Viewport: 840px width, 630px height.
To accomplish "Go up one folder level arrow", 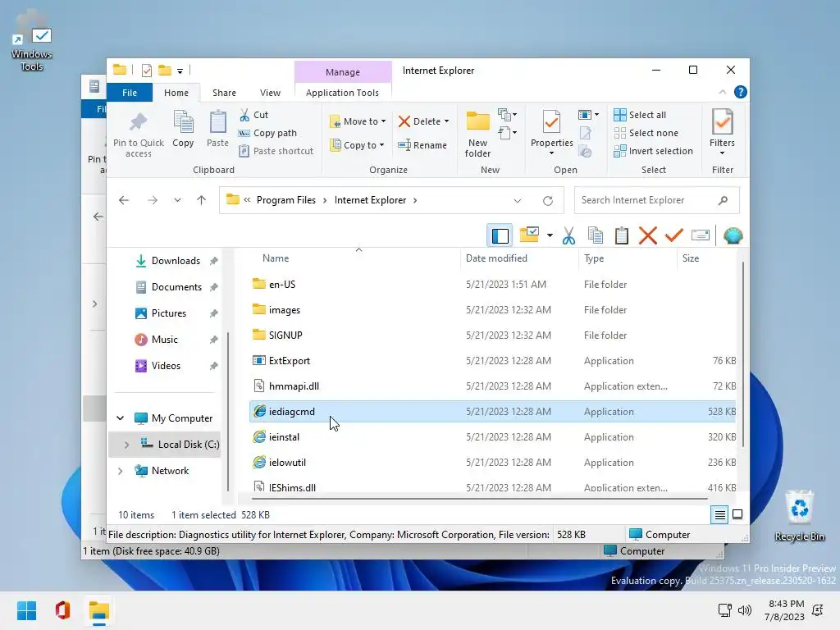I will [202, 200].
